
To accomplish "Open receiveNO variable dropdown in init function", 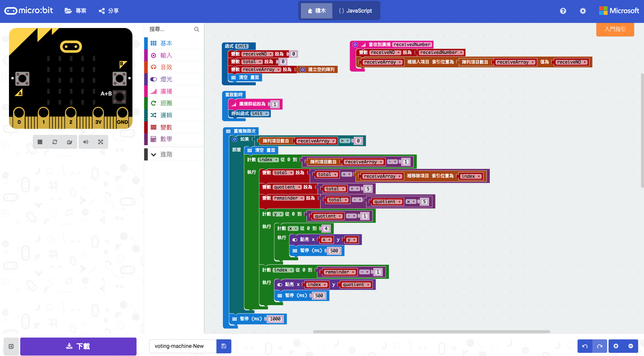I will tap(257, 54).
